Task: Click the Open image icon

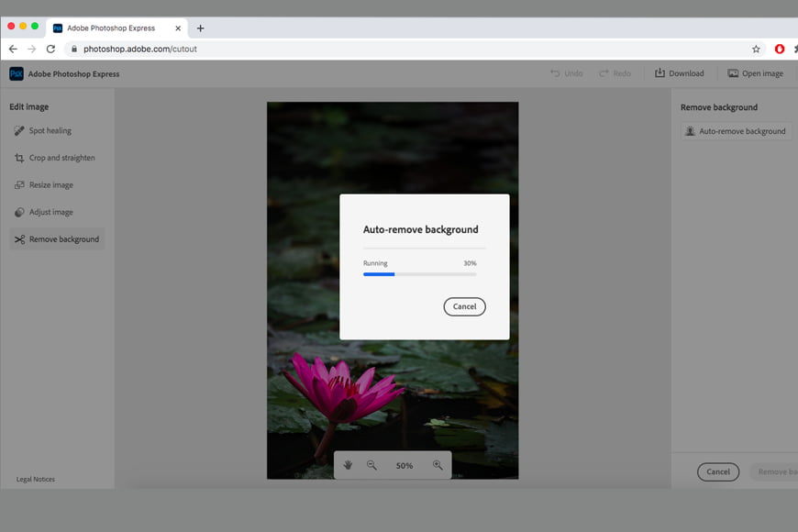Action: (x=733, y=73)
